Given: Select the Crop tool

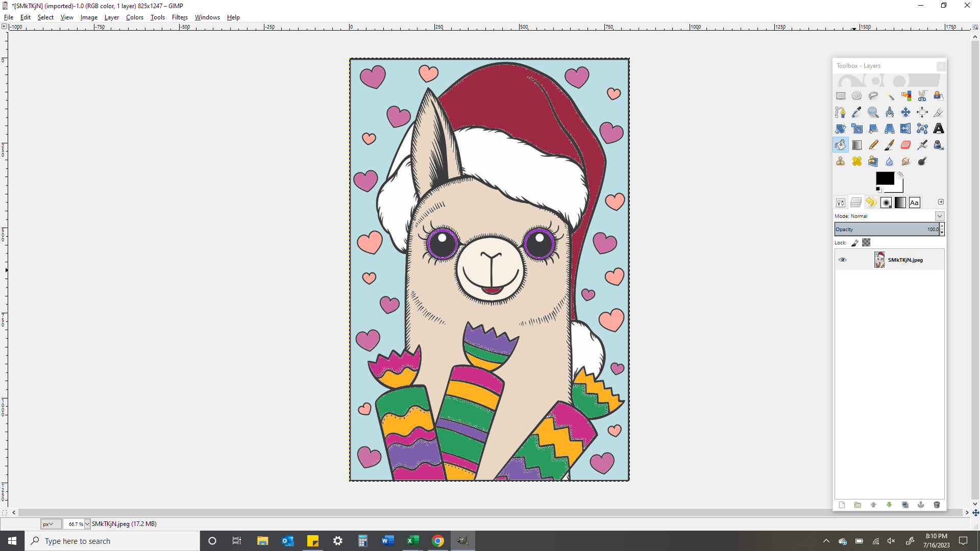Looking at the screenshot, I should point(939,112).
